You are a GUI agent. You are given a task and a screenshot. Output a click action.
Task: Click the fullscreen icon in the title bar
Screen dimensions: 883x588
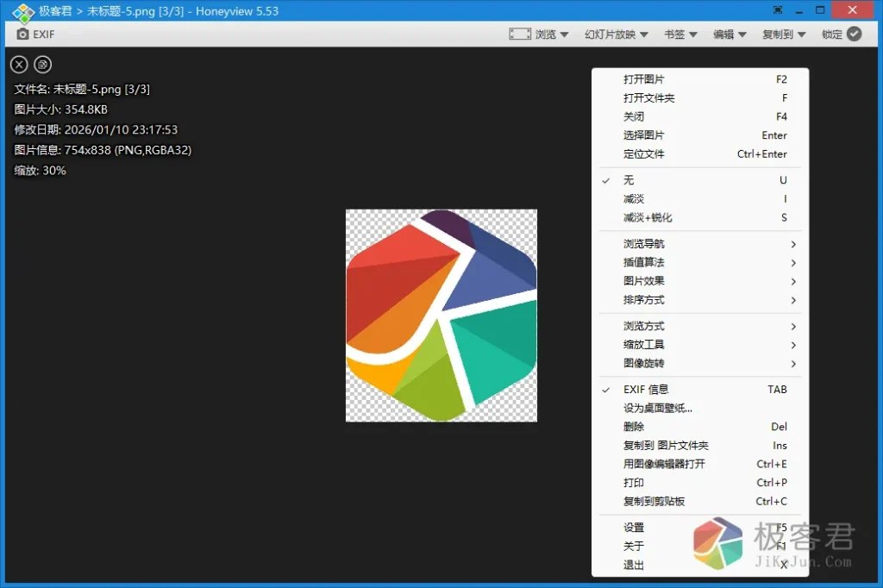point(777,9)
